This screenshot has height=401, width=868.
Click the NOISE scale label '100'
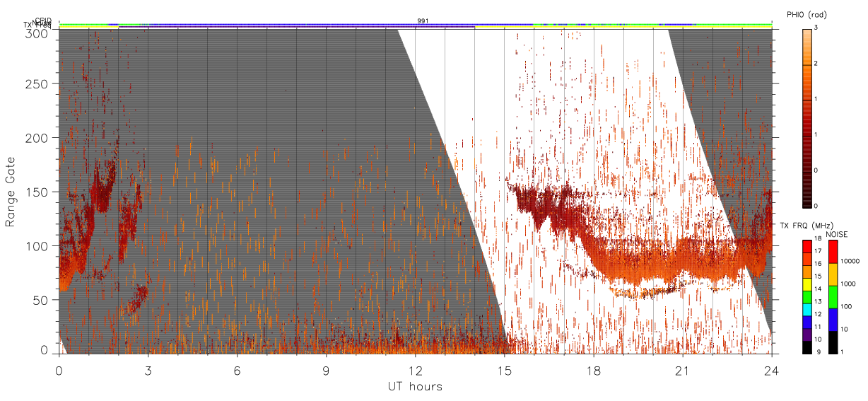846,306
